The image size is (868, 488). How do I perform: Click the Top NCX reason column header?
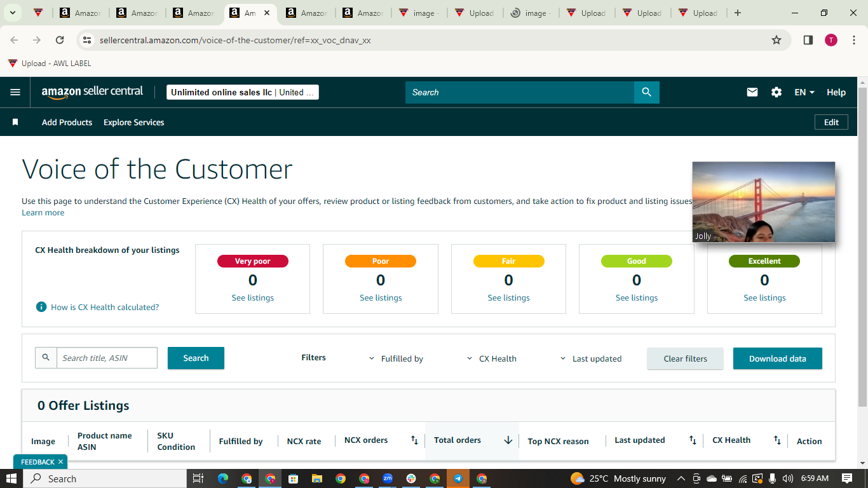pyautogui.click(x=558, y=441)
